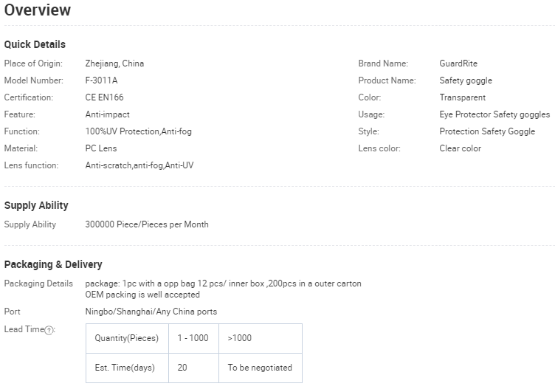Viewport: 555px width, 392px height.
Task: Click the Clear color lens value
Action: click(x=460, y=148)
